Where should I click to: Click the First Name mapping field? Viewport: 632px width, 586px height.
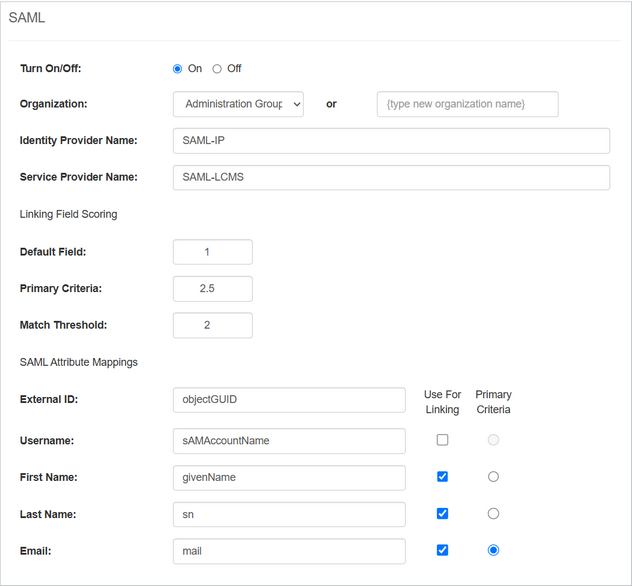point(289,478)
